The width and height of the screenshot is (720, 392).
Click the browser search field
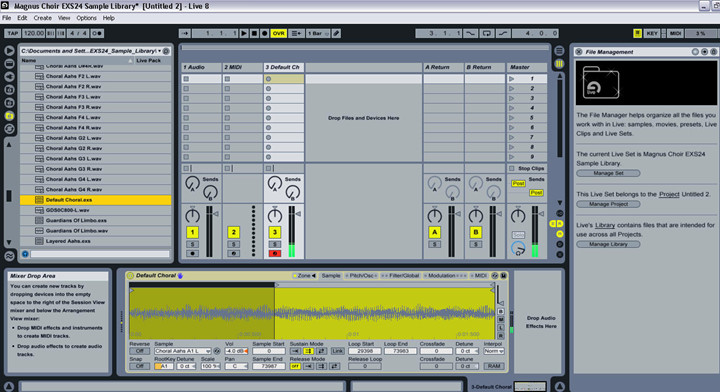click(x=100, y=254)
